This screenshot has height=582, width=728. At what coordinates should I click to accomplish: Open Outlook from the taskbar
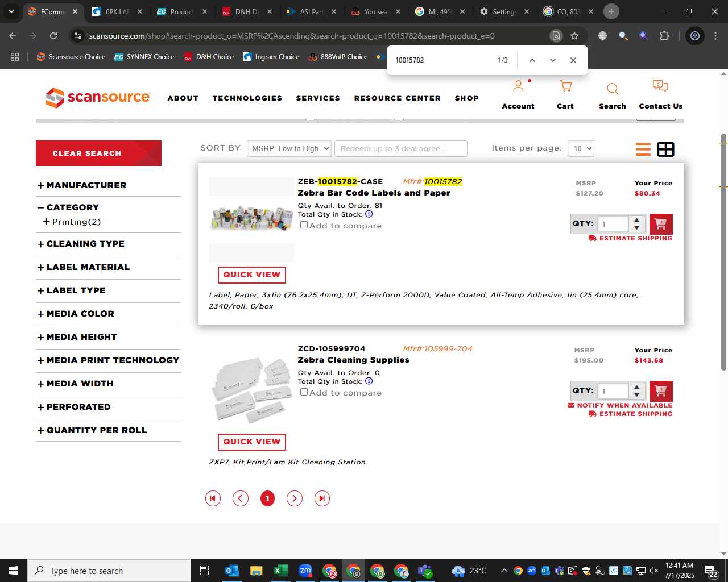pyautogui.click(x=231, y=571)
